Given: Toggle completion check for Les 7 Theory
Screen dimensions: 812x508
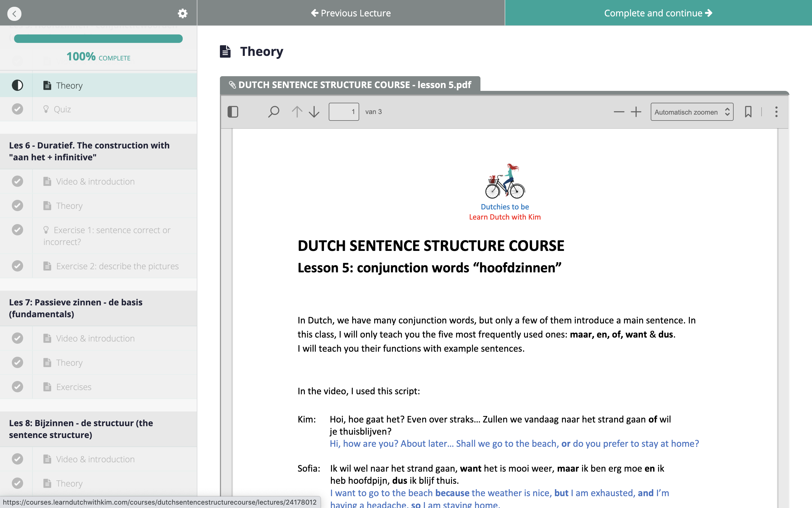Looking at the screenshot, I should coord(17,362).
